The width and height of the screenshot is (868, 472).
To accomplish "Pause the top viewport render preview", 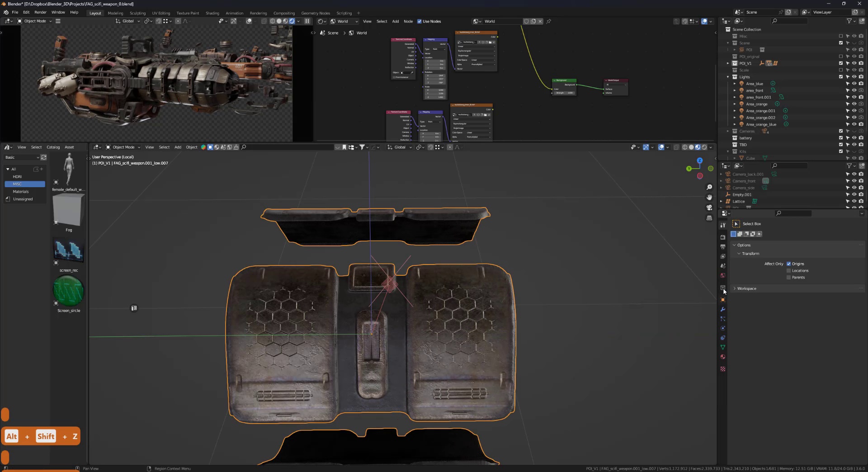I will coord(307,21).
